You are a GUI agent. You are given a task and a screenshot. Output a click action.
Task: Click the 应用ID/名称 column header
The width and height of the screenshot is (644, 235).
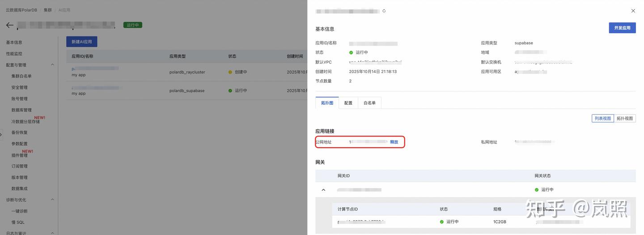point(82,56)
